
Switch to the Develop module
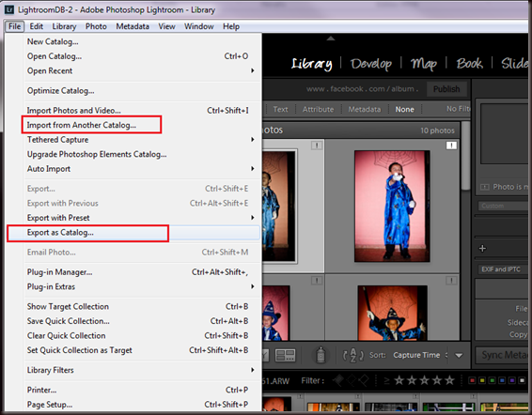coord(371,64)
